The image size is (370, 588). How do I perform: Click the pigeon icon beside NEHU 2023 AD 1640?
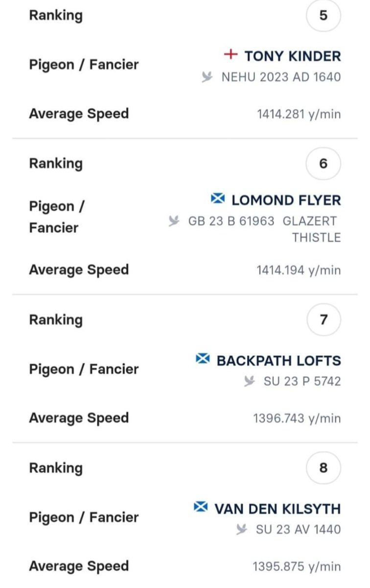tap(208, 77)
